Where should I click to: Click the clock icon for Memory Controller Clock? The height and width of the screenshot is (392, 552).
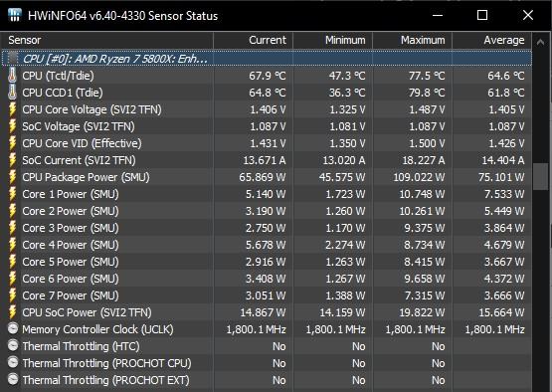(x=13, y=328)
